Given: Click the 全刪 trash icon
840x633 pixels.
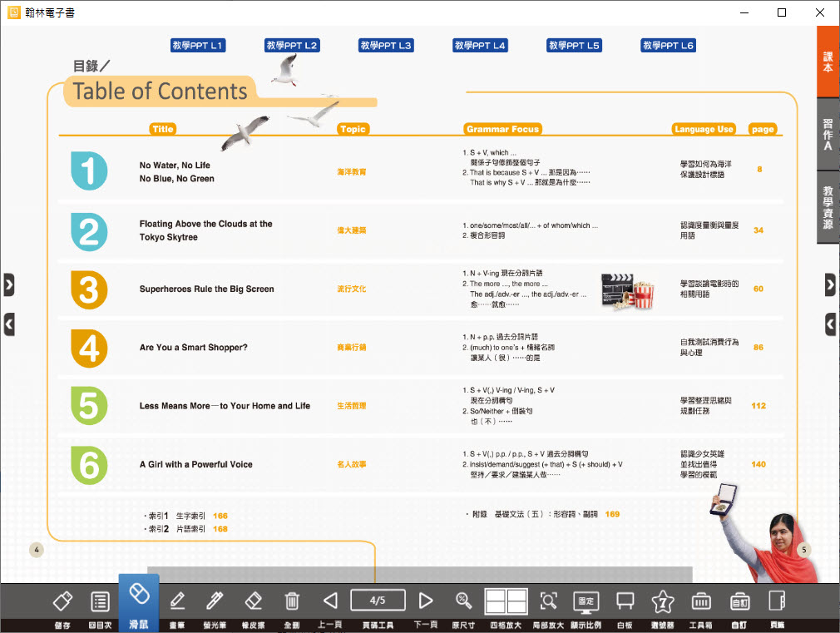Looking at the screenshot, I should click(x=292, y=601).
